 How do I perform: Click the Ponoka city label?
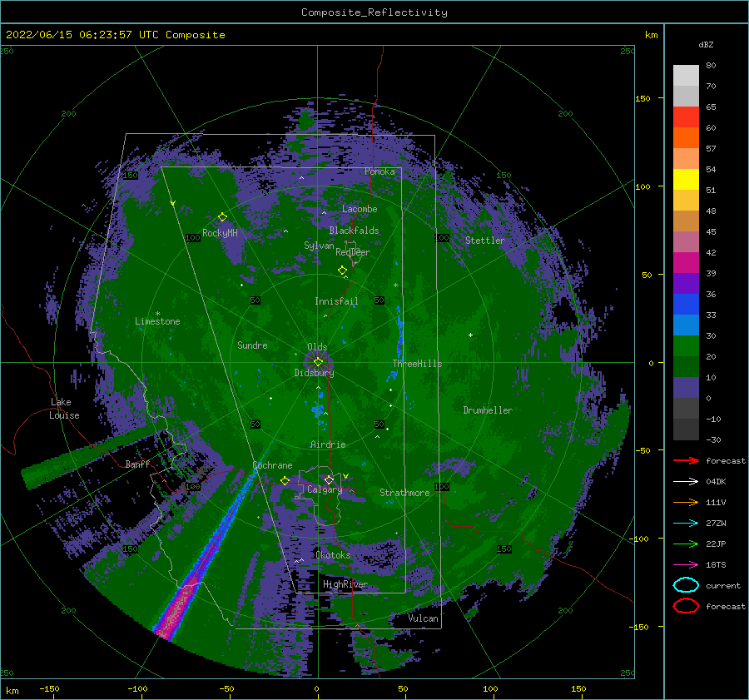click(379, 171)
